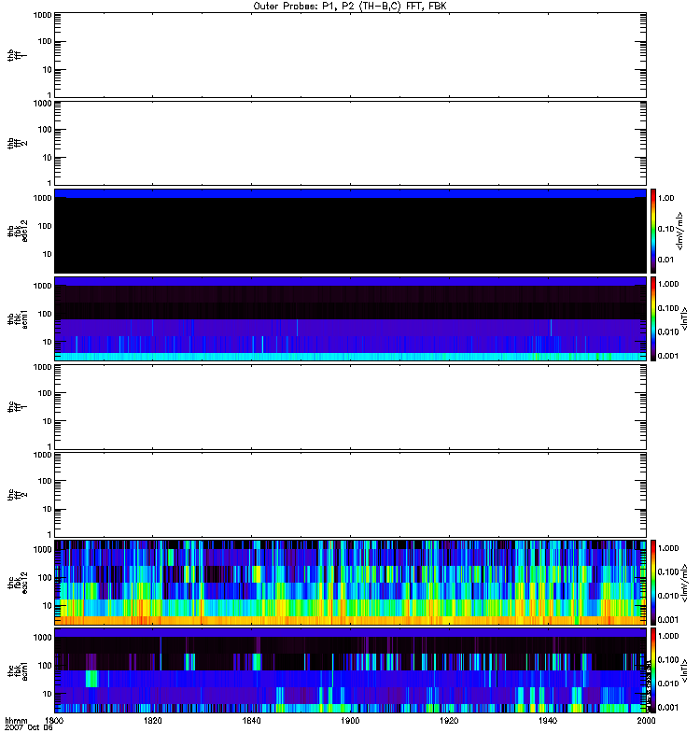This screenshot has width=700, height=747.
Task: Click the 1840 time axis label
Action: pyautogui.click(x=251, y=723)
